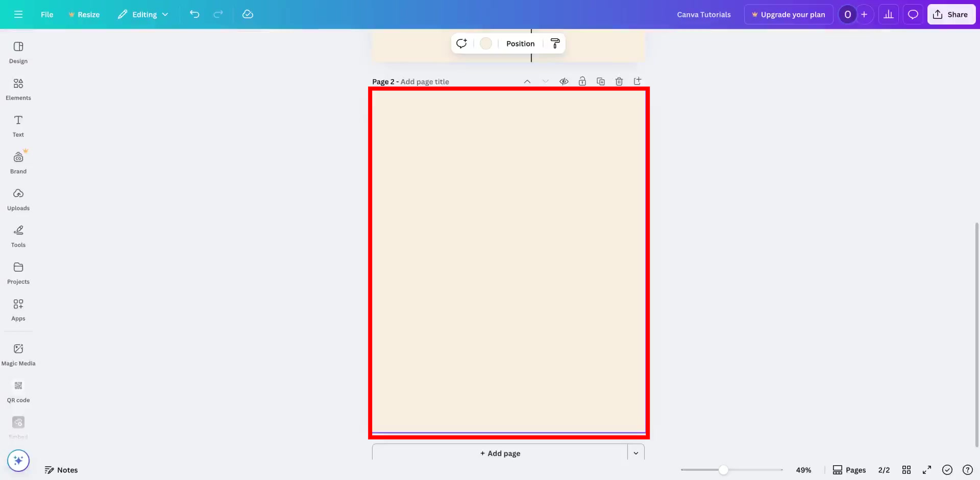Image resolution: width=980 pixels, height=480 pixels.
Task: Open the Text panel
Action: click(18, 125)
